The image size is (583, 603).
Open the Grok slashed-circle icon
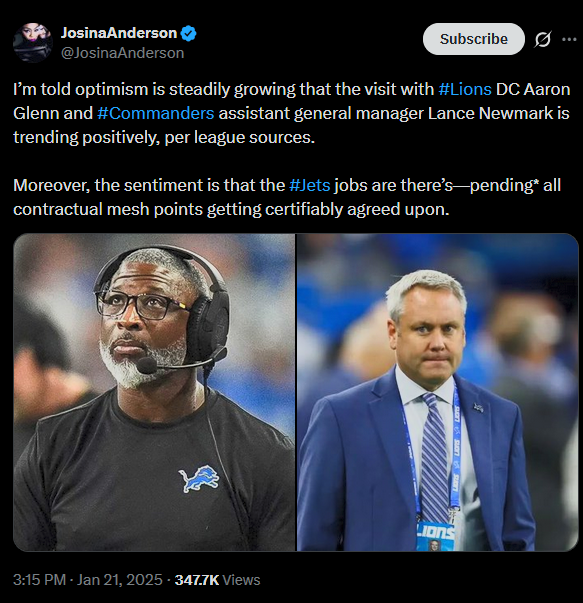[x=542, y=39]
